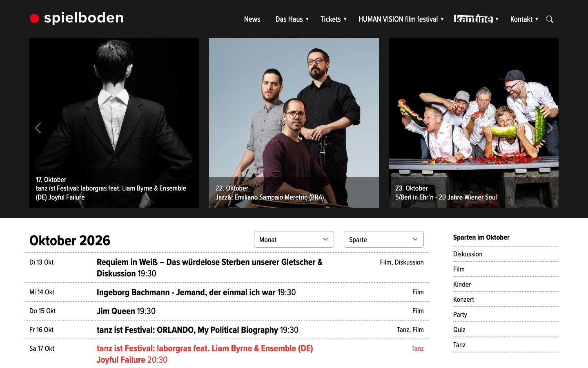Viewport: 588px width, 368px height.
Task: Open the Monat dropdown
Action: [x=294, y=239]
